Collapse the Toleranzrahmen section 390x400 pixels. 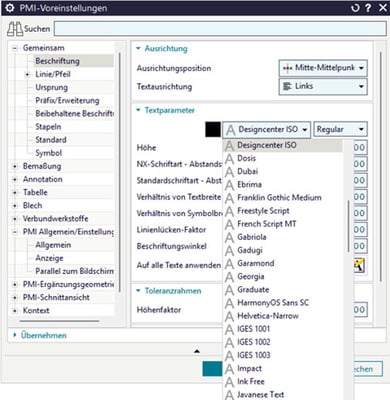coord(138,290)
